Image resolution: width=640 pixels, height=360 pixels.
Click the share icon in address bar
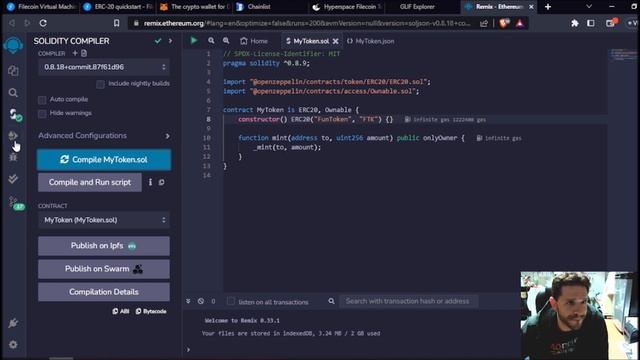(484, 23)
